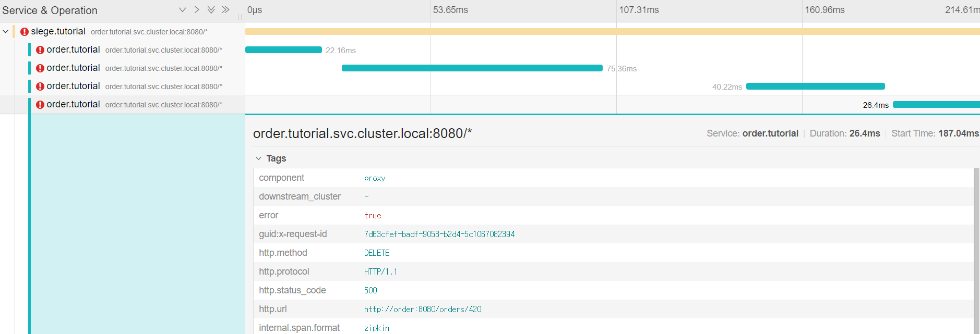
Task: Click the error icon of the 75.36ms order.tutorial row
Action: tap(40, 68)
